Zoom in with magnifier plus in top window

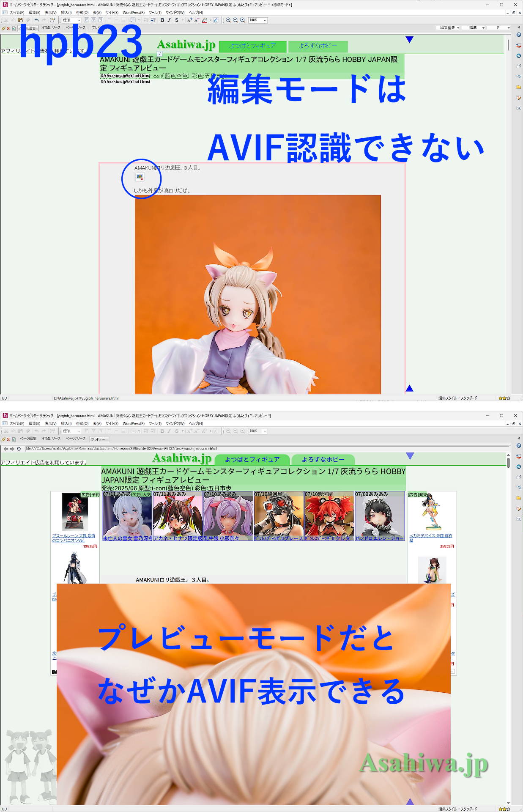pyautogui.click(x=228, y=20)
